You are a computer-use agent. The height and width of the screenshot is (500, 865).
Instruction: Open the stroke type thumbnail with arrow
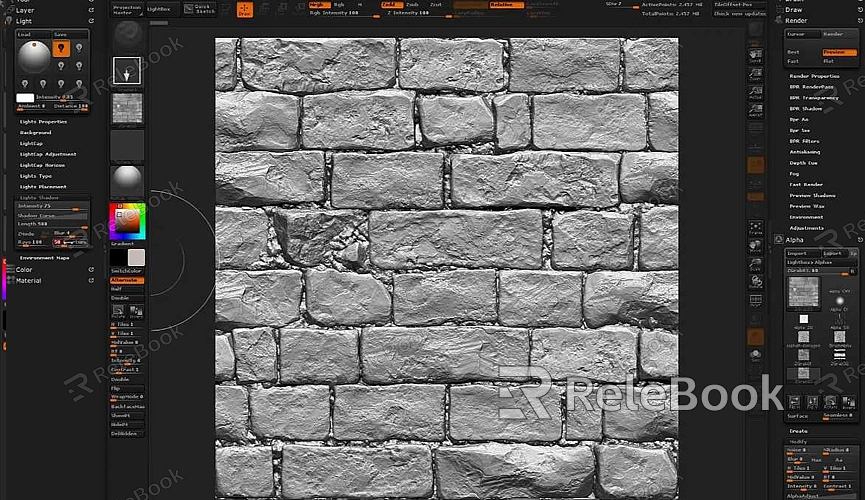127,71
